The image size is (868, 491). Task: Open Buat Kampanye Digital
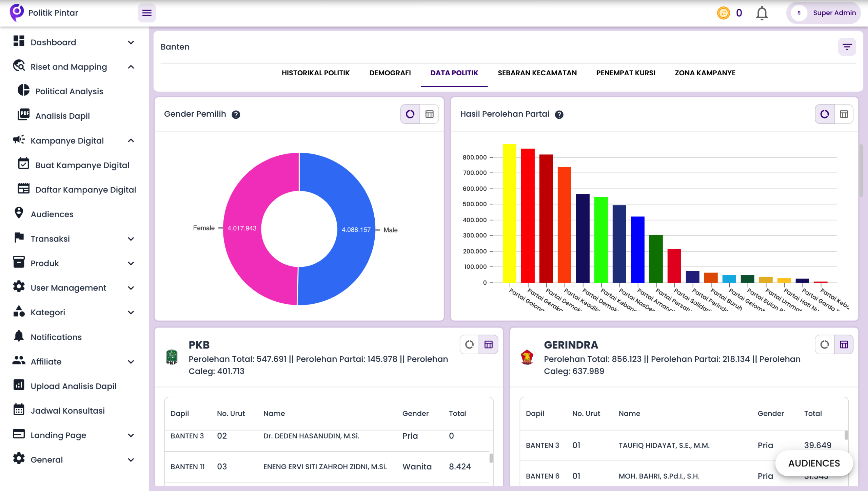click(82, 165)
